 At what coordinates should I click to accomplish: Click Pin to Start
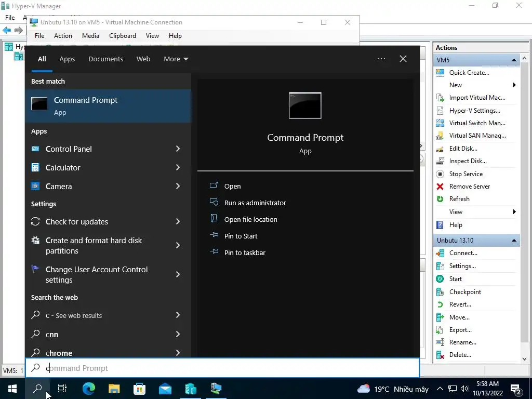tap(241, 236)
